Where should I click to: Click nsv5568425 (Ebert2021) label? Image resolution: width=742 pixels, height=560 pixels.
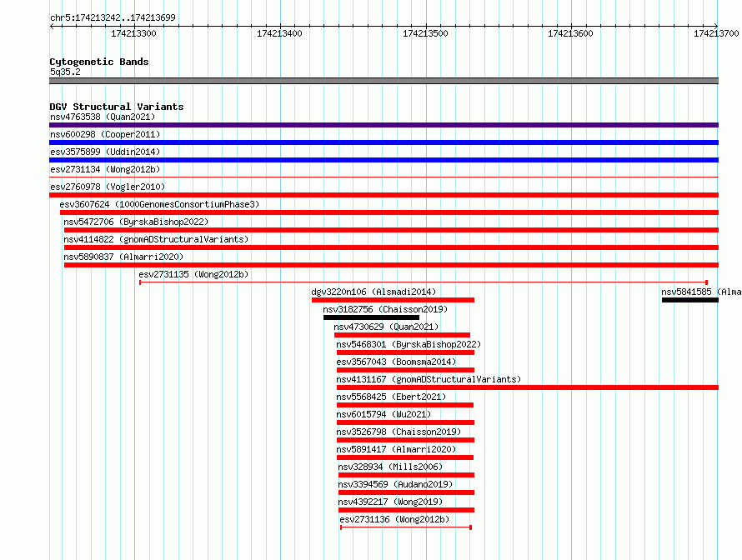[x=391, y=397]
